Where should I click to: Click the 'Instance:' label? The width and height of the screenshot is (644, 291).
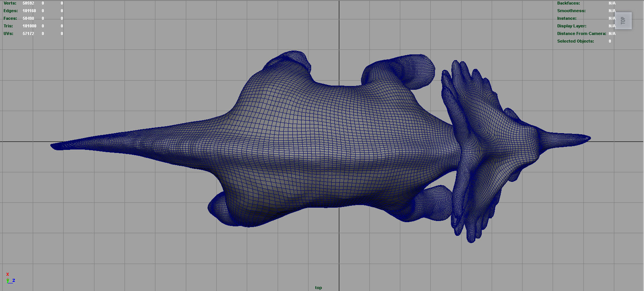pyautogui.click(x=567, y=18)
